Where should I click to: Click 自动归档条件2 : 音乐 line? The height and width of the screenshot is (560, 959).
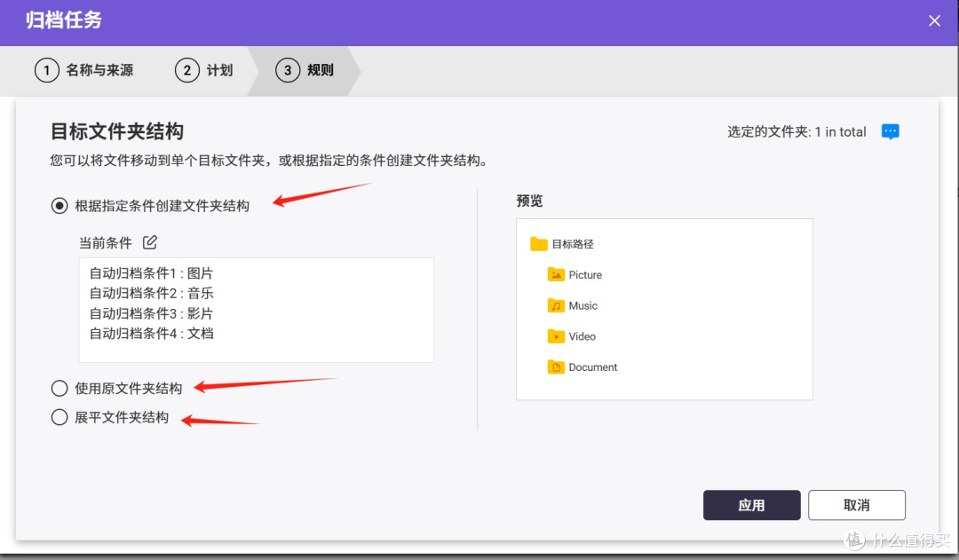[x=151, y=294]
